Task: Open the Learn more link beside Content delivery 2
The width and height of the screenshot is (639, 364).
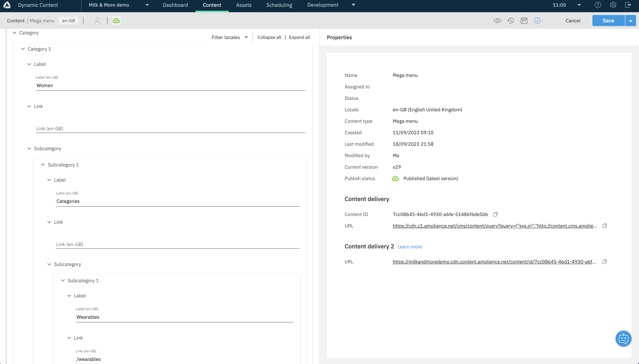Action: [x=409, y=247]
